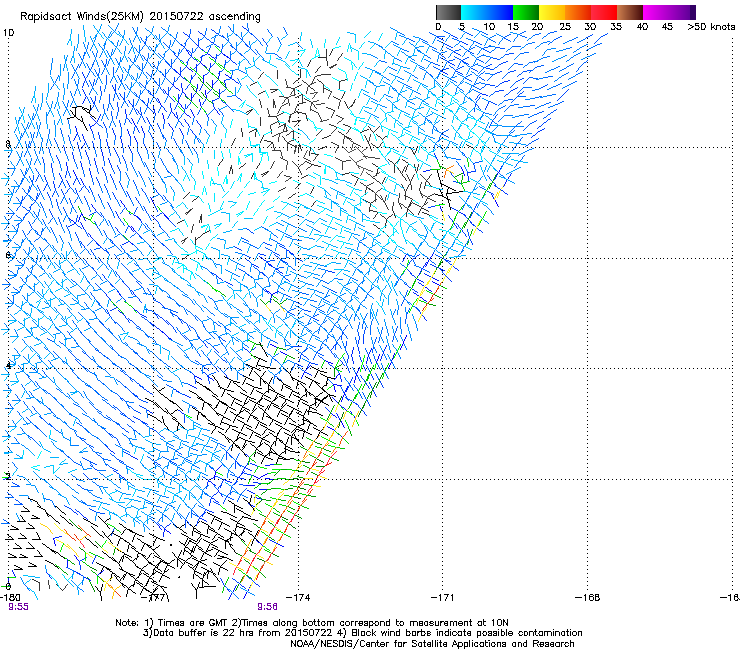Click the 'Note: 1) Times are GMT' line
Screen dimensions: 740x650
[x=312, y=623]
